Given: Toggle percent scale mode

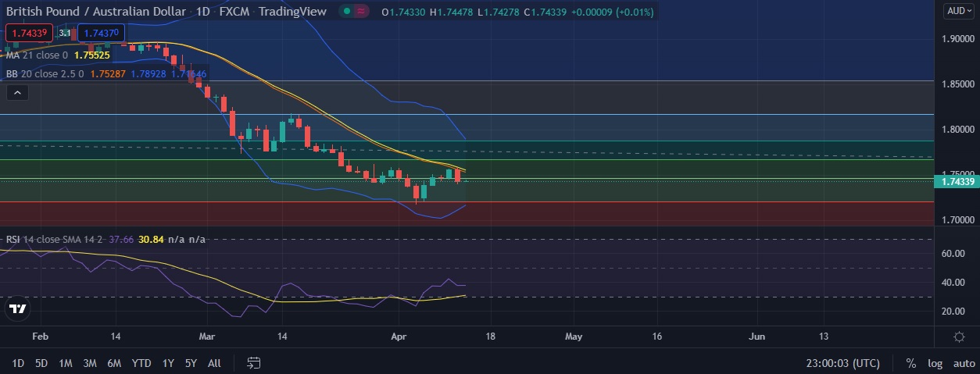Looking at the screenshot, I should click(x=911, y=363).
